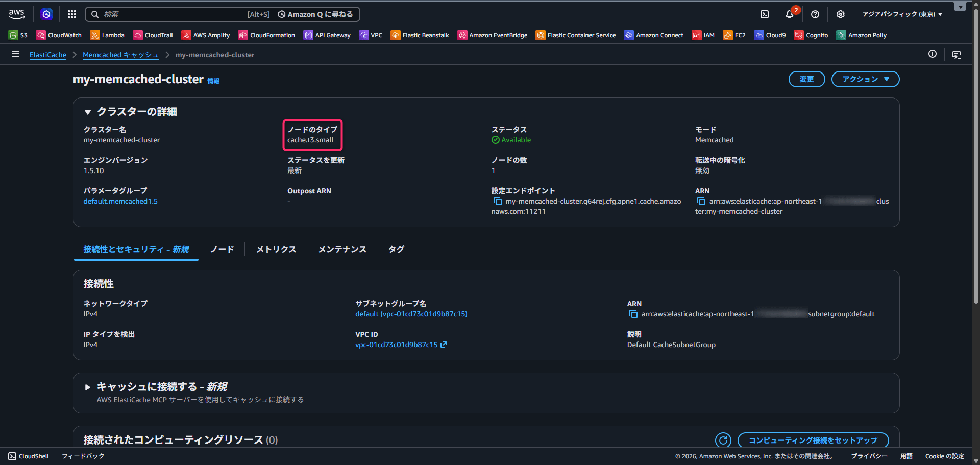Open the default.memcached1.5 parameter group link
980x465 pixels.
120,202
